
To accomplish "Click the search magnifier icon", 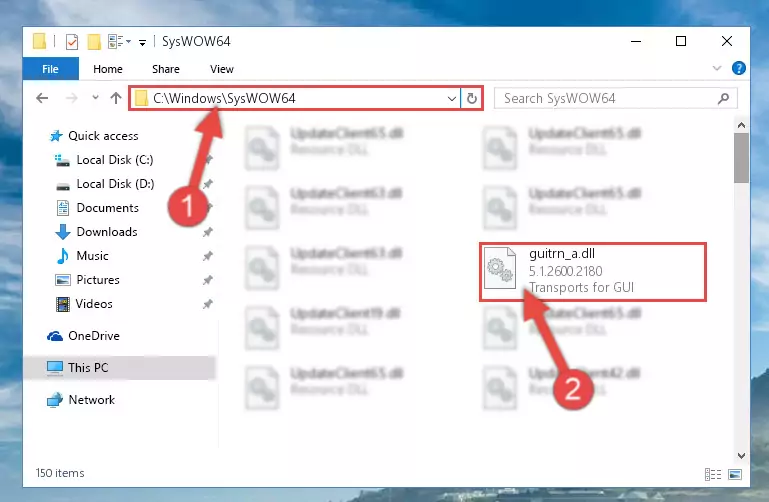I will 723,99.
